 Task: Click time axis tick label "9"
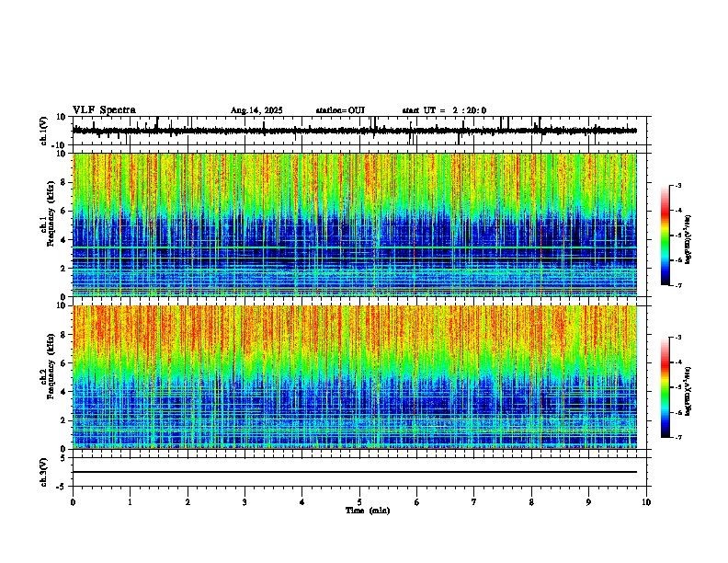pos(588,502)
